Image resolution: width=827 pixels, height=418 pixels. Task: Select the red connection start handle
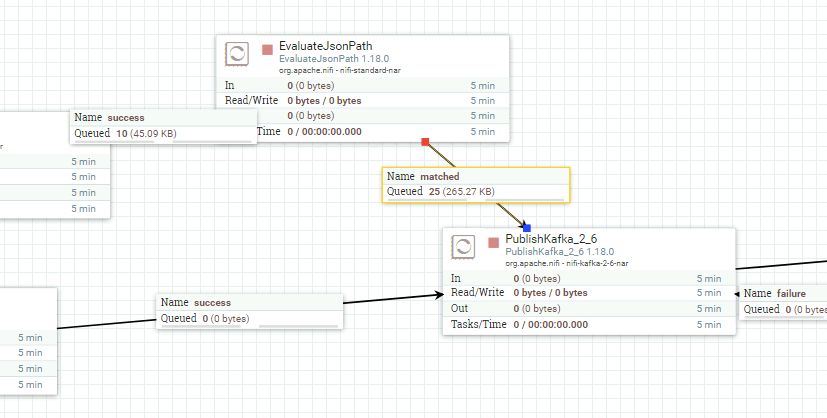[x=425, y=141]
